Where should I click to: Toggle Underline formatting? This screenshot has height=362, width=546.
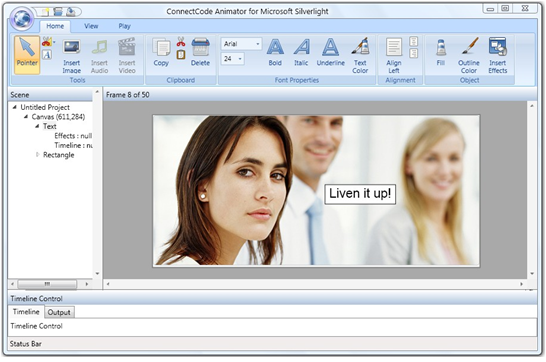(330, 52)
